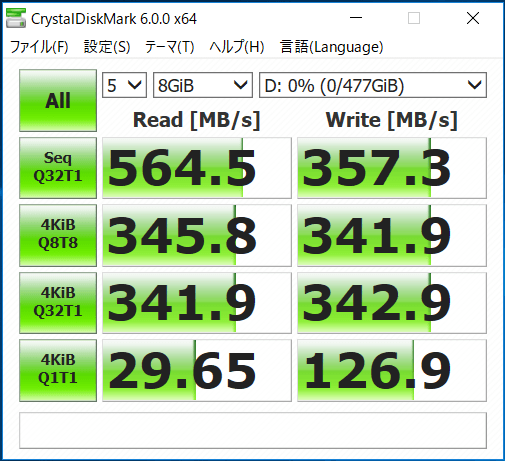Open the 設定(S) menu
Image resolution: width=505 pixels, height=461 pixels.
coord(107,47)
